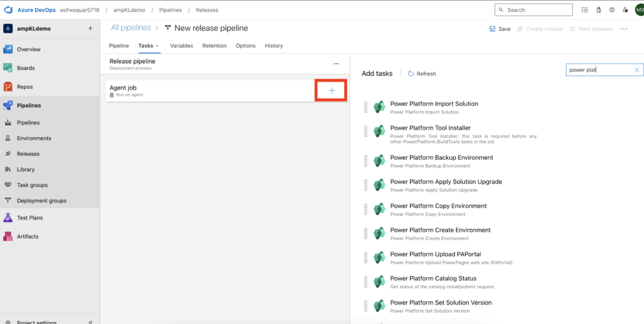Open user settings icon in header
The image size is (644, 324).
(x=625, y=10)
